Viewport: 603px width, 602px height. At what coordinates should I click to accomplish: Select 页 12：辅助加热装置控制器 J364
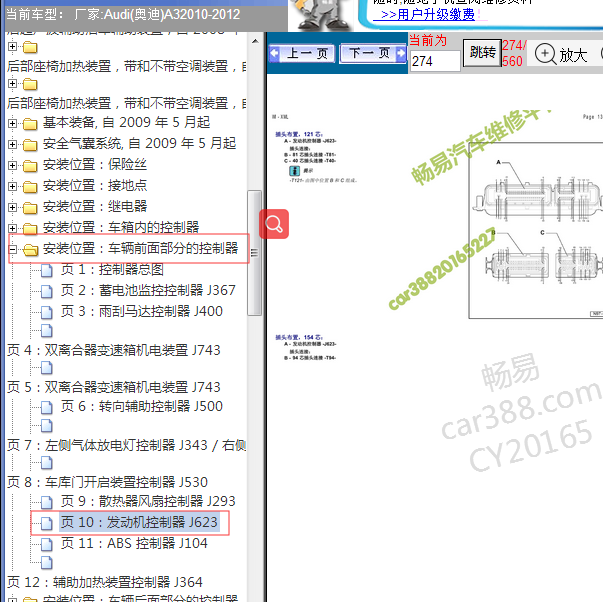(x=105, y=582)
